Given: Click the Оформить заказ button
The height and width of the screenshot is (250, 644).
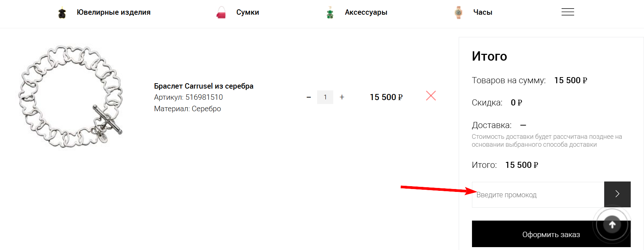Looking at the screenshot, I should (551, 234).
